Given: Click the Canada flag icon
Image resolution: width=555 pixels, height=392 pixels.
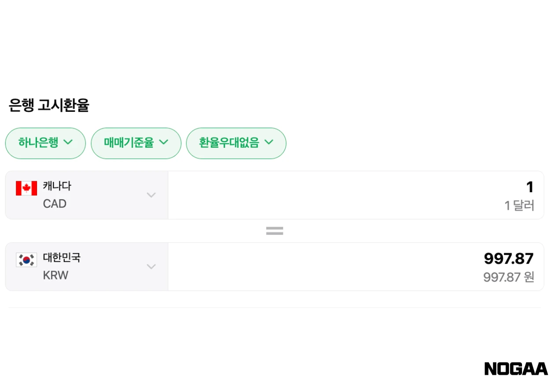Looking at the screenshot, I should 26,187.
